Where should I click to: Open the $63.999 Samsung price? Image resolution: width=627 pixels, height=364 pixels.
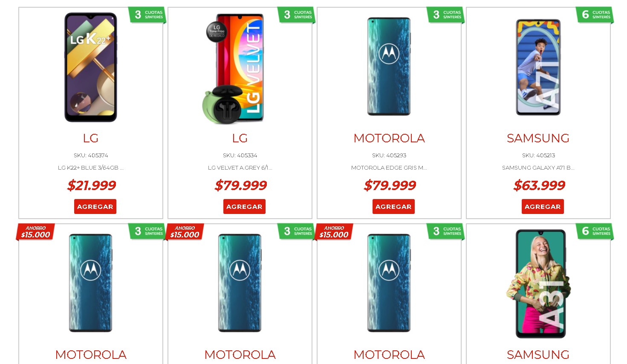pyautogui.click(x=539, y=185)
